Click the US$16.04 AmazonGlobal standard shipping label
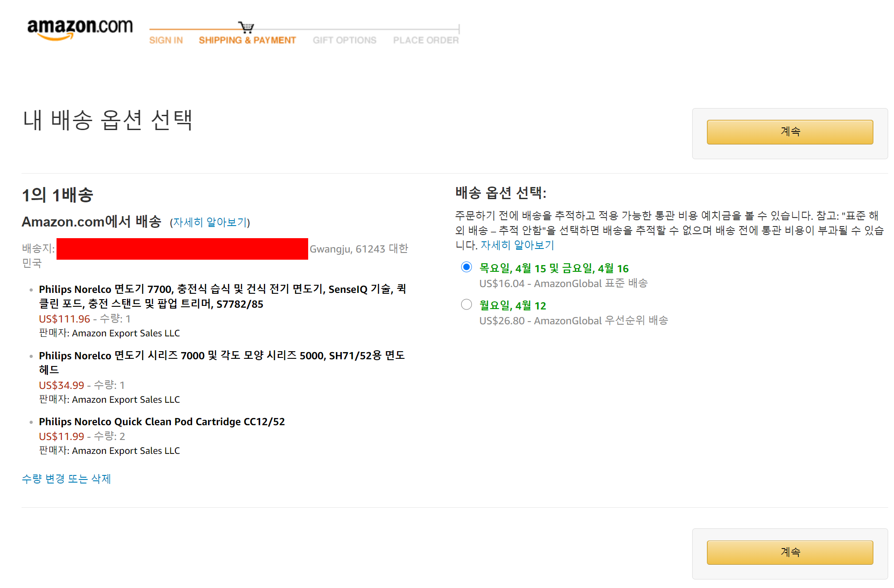The height and width of the screenshot is (588, 894). 563,283
